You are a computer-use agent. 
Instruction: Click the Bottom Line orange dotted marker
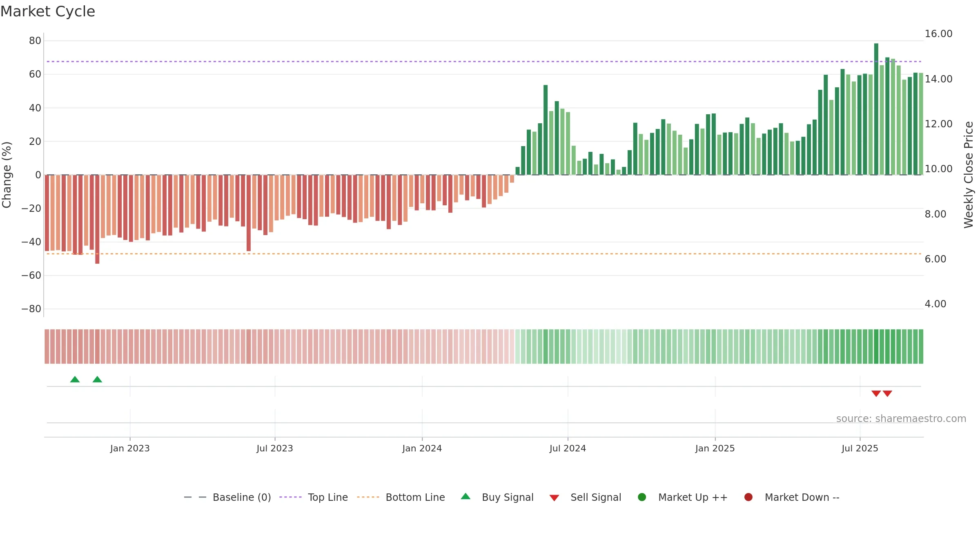[368, 497]
